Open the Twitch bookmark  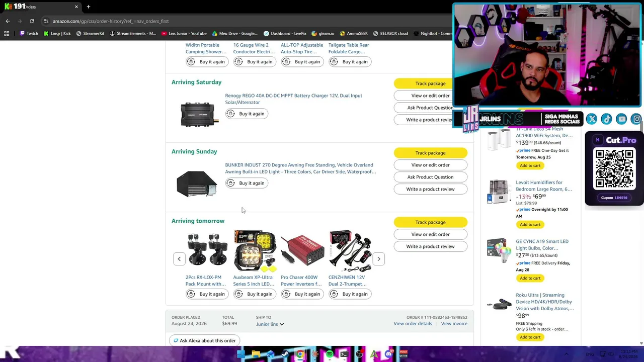pos(29,34)
